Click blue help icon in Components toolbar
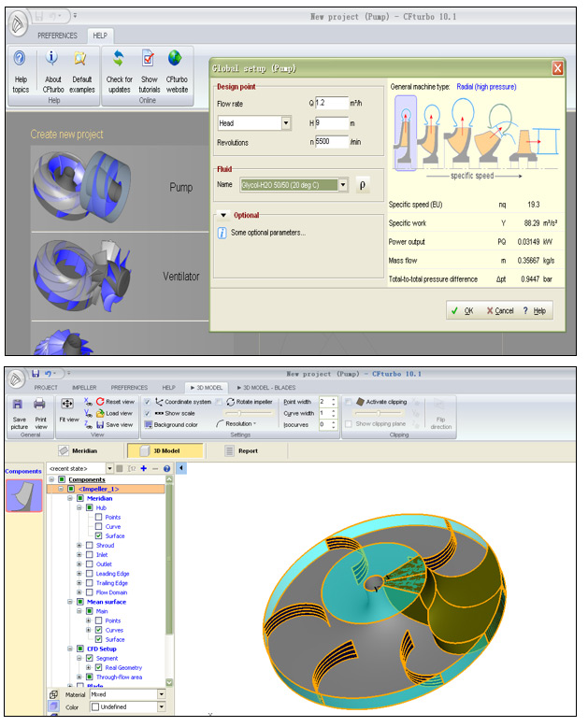Image resolution: width=588 pixels, height=727 pixels. pos(167,469)
